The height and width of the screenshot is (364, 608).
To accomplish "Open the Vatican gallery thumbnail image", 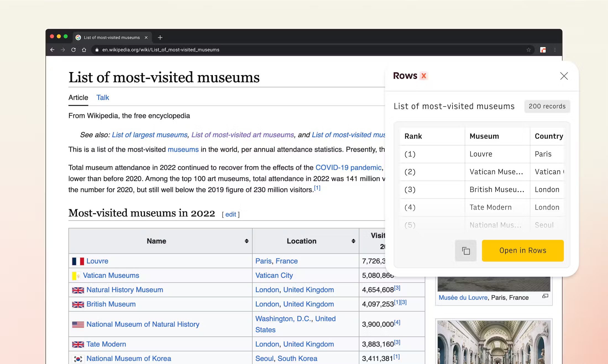I will point(494,342).
